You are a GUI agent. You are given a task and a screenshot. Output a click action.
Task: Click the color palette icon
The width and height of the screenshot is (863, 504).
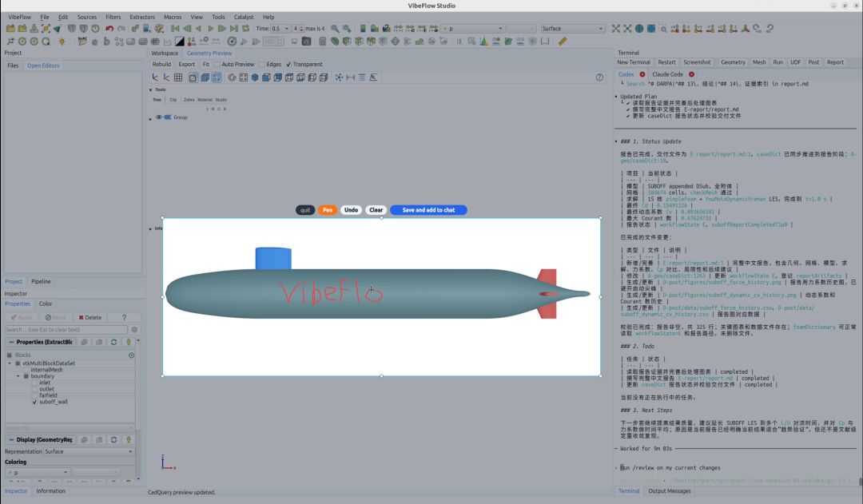pyautogui.click(x=159, y=29)
